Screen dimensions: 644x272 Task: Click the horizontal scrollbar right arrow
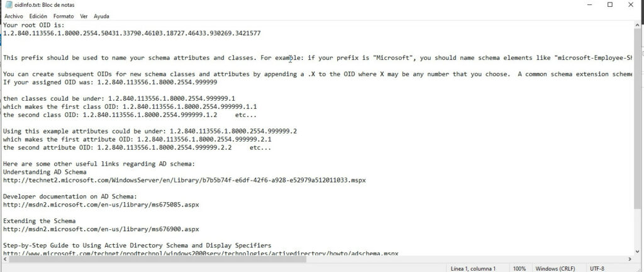point(630,259)
